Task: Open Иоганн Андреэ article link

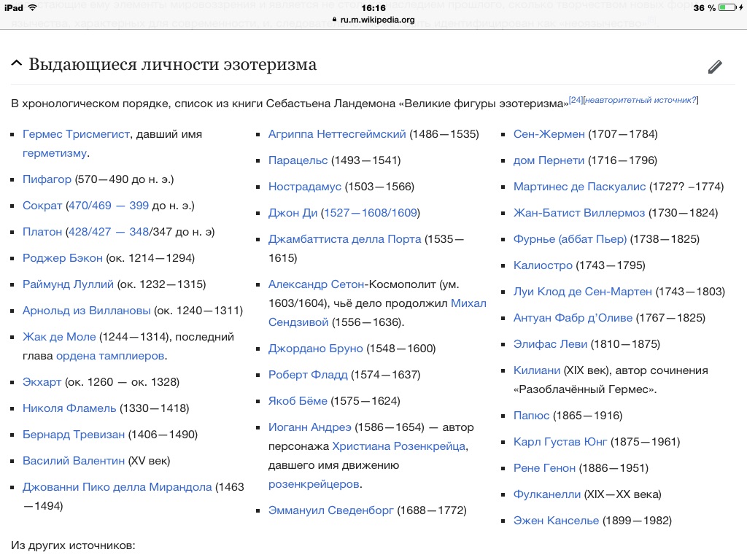Action: pyautogui.click(x=309, y=427)
